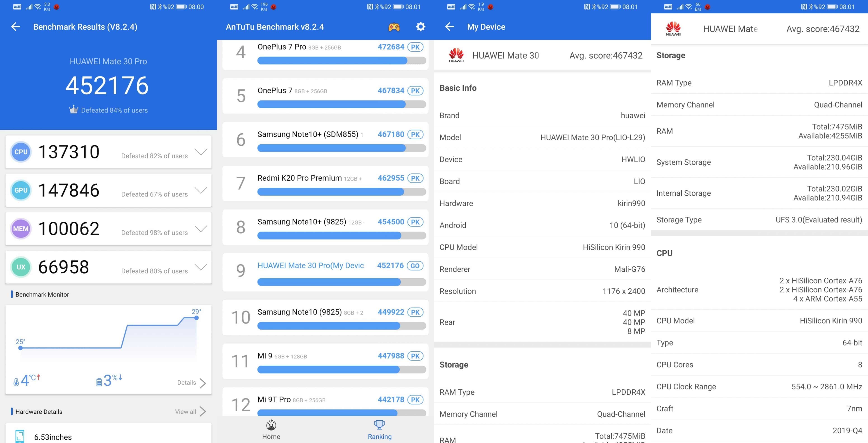
Task: Click the UX score badge icon
Action: pos(21,267)
